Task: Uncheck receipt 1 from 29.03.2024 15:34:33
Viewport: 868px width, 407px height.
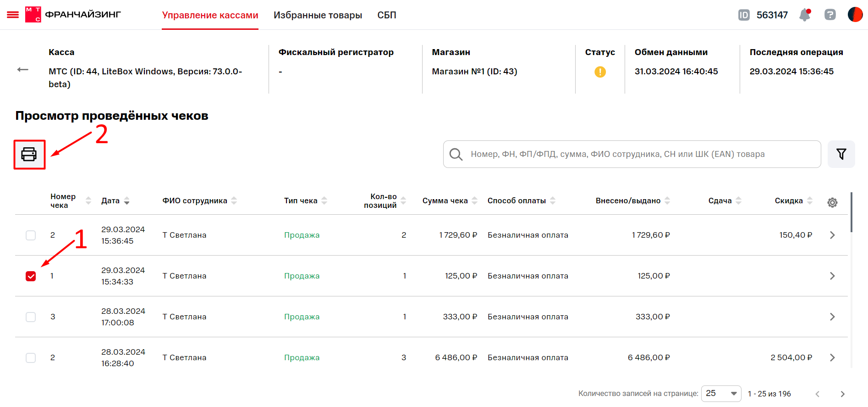Action: coord(31,276)
